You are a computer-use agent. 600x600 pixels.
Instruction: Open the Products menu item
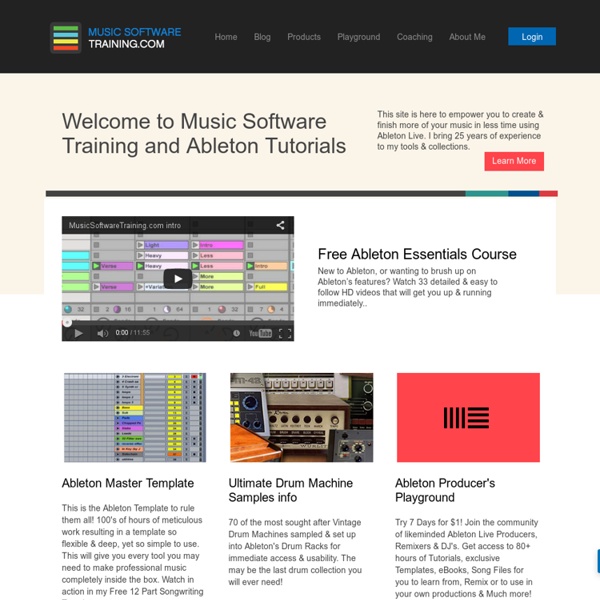point(304,37)
